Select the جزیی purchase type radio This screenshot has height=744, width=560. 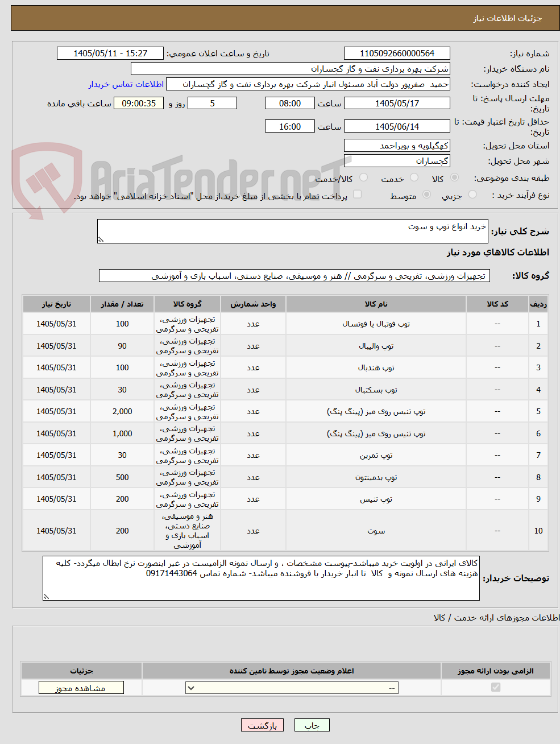click(x=472, y=195)
